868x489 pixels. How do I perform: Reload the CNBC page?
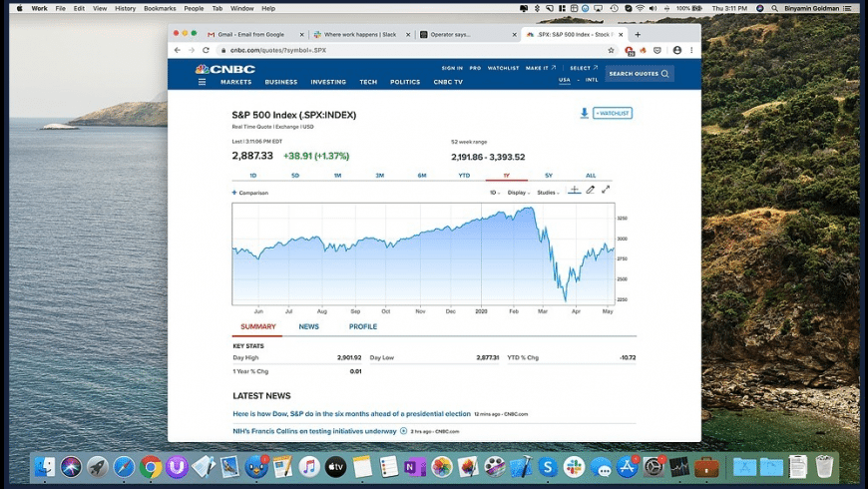point(206,50)
